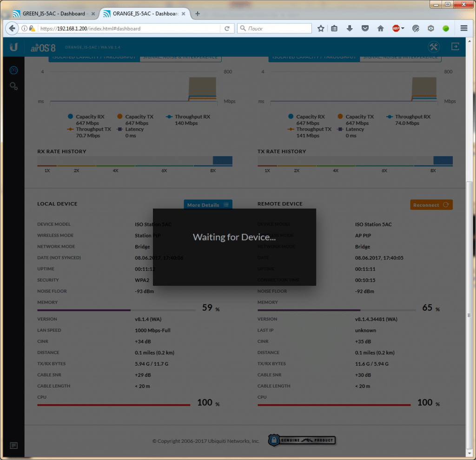Select left Isolated Capacity / Throughput tab
Image resolution: width=476 pixels, height=460 pixels.
click(94, 57)
